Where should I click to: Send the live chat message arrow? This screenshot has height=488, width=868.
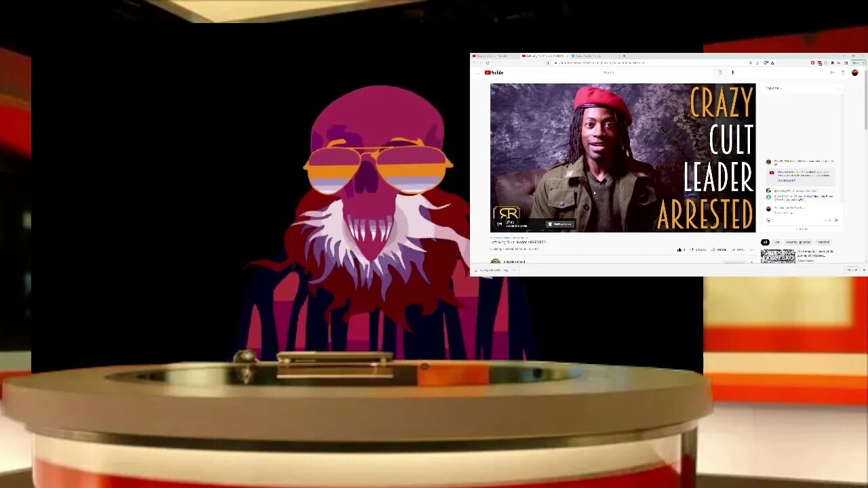[x=836, y=220]
